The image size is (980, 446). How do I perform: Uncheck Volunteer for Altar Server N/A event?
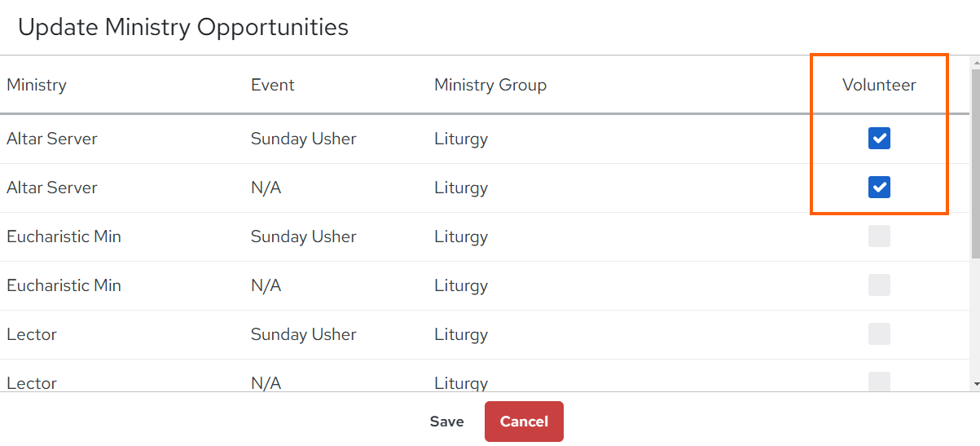(879, 188)
